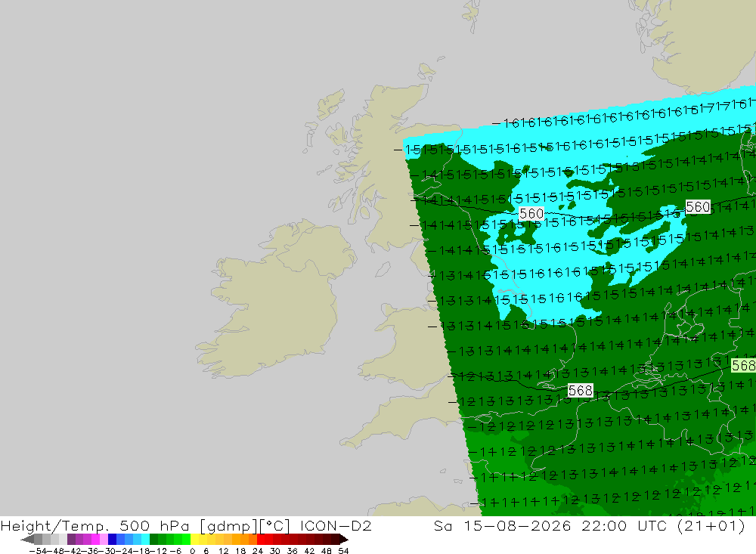The height and width of the screenshot is (554, 756).
Task: Pick the pale pink legend swatch
Action: tap(104, 540)
